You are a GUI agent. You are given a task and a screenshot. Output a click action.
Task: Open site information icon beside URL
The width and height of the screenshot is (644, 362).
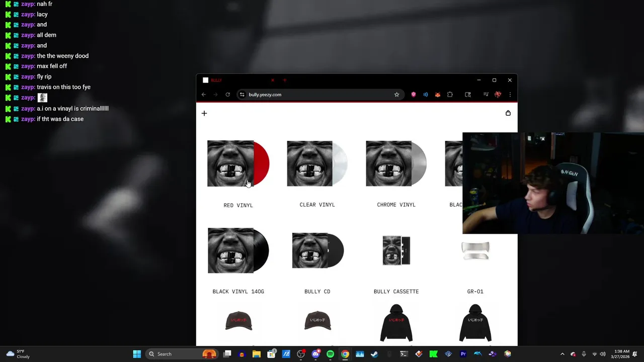pyautogui.click(x=242, y=95)
